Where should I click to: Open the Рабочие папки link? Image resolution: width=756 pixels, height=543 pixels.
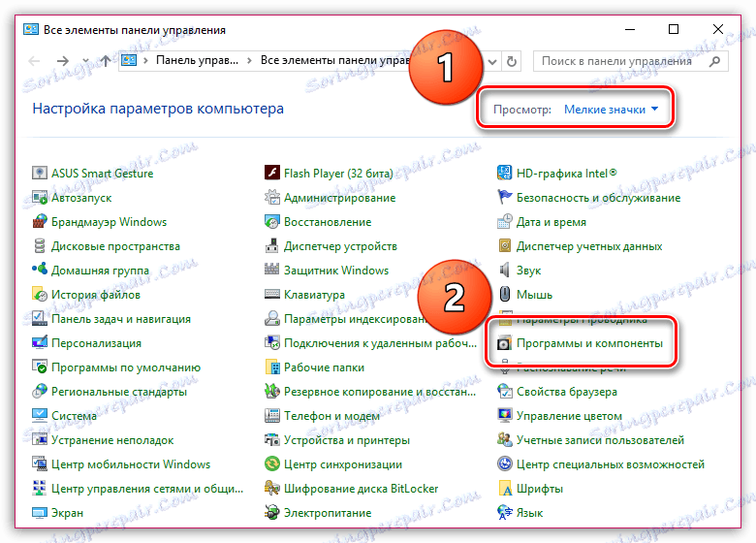(x=324, y=367)
